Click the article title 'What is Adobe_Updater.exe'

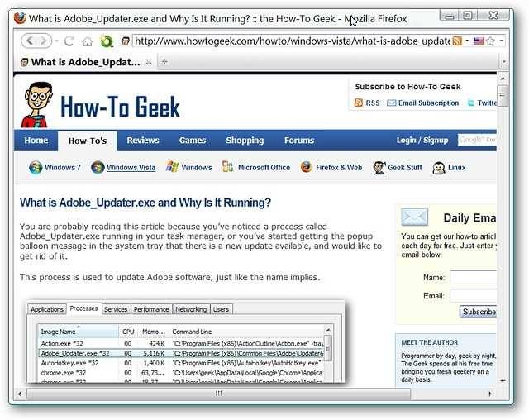tap(145, 203)
